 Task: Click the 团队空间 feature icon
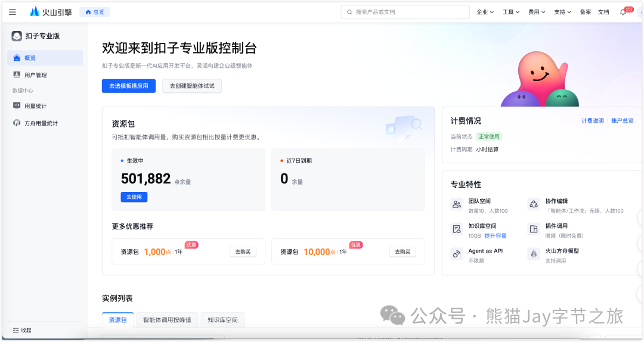pyautogui.click(x=457, y=204)
